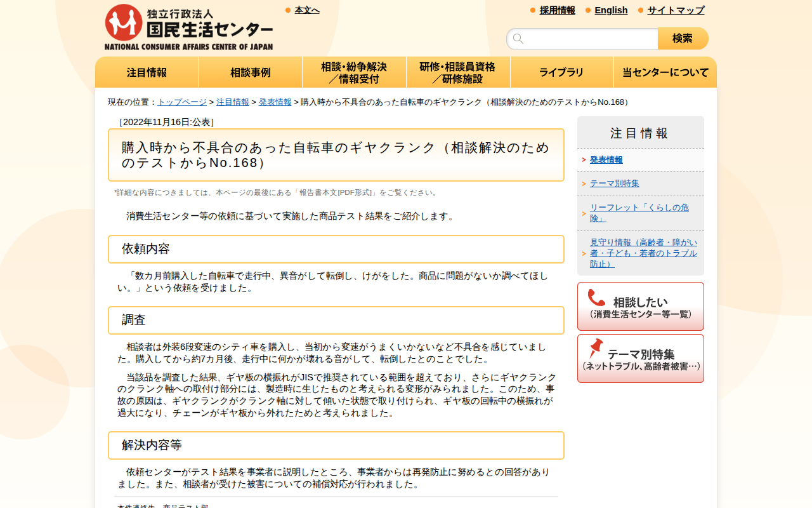This screenshot has width=812, height=508.
Task: Click the orange bullet beside 採用情報
Action: point(532,10)
